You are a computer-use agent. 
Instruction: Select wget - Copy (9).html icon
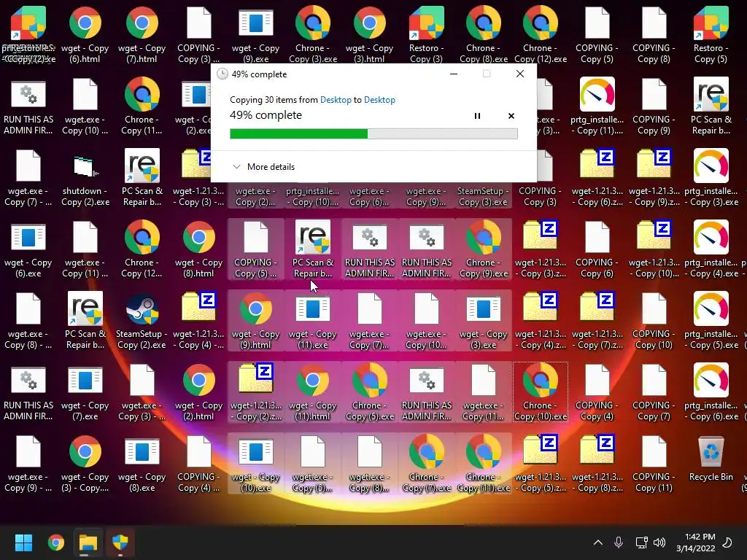255,321
